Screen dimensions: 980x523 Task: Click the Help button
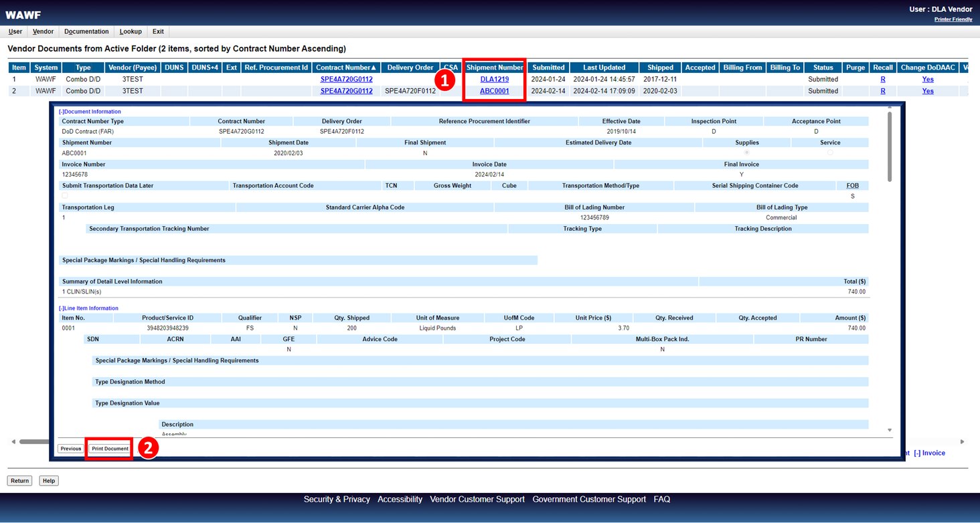(48, 480)
